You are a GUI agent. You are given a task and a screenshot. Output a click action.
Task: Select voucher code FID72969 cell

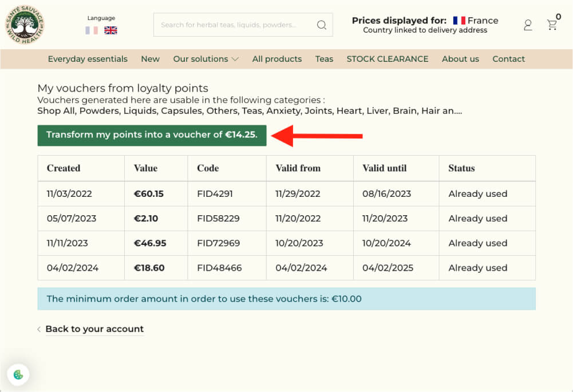coord(227,243)
